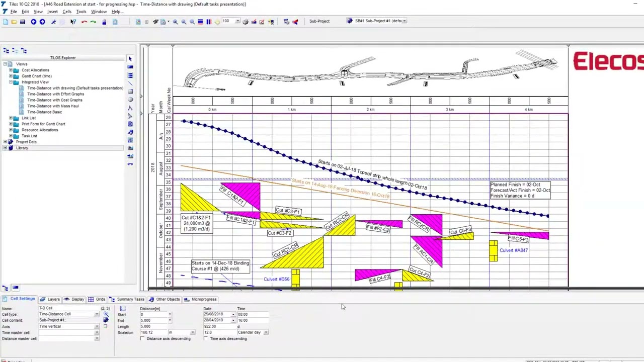Select the ellipse shape tool
The image size is (644, 362).
pyautogui.click(x=130, y=100)
